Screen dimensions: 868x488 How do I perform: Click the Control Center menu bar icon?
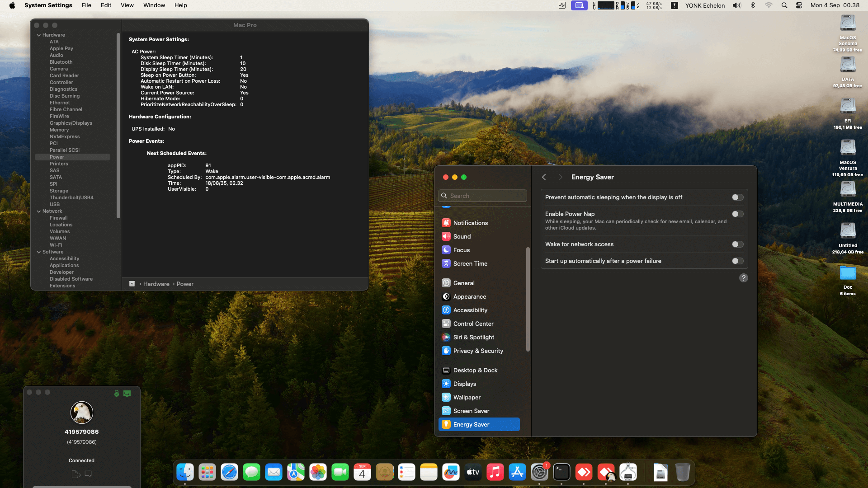point(799,5)
